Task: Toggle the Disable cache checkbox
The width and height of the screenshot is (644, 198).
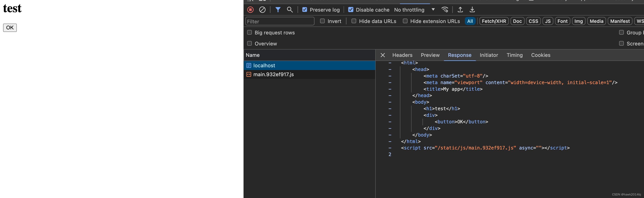Action: (x=351, y=10)
